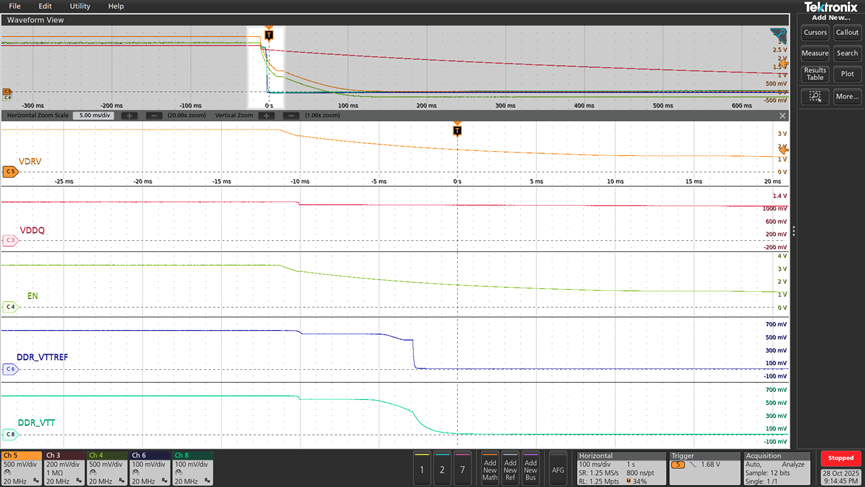Screen dimensions: 865x487
Task: Click the zoom box magnifier icon
Action: (816, 96)
